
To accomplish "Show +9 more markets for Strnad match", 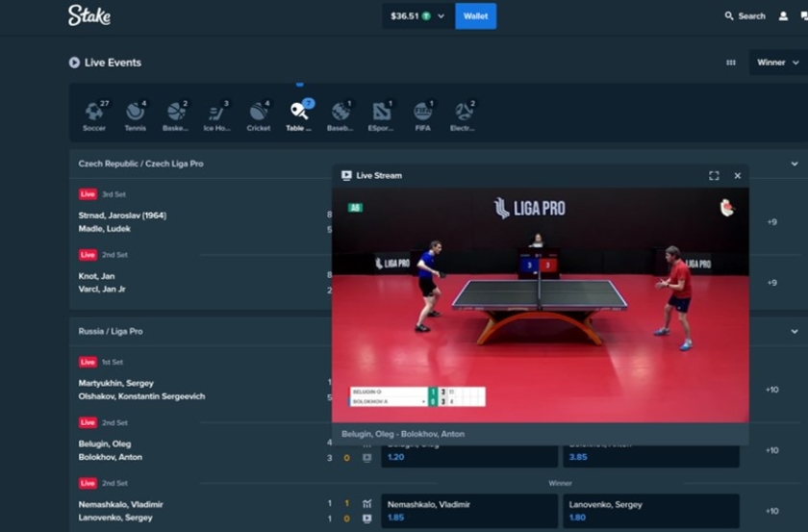I will click(x=771, y=222).
